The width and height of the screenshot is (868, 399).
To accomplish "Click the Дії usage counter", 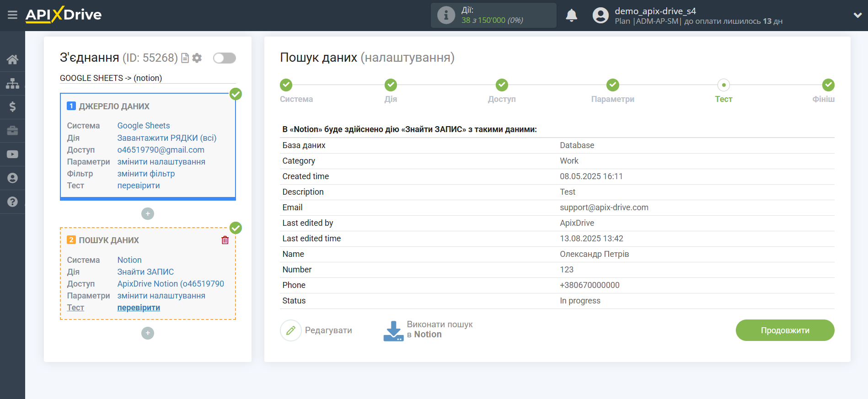I will pos(493,16).
